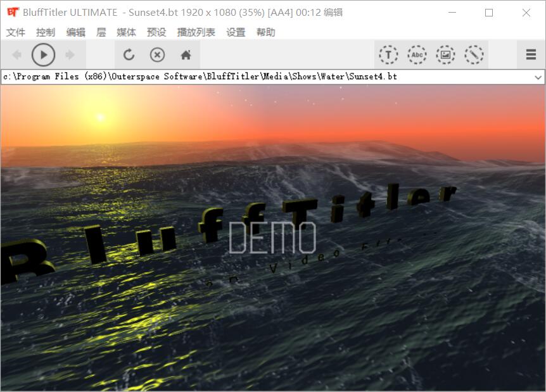Open the 控制 menu
The width and height of the screenshot is (546, 392).
point(46,32)
